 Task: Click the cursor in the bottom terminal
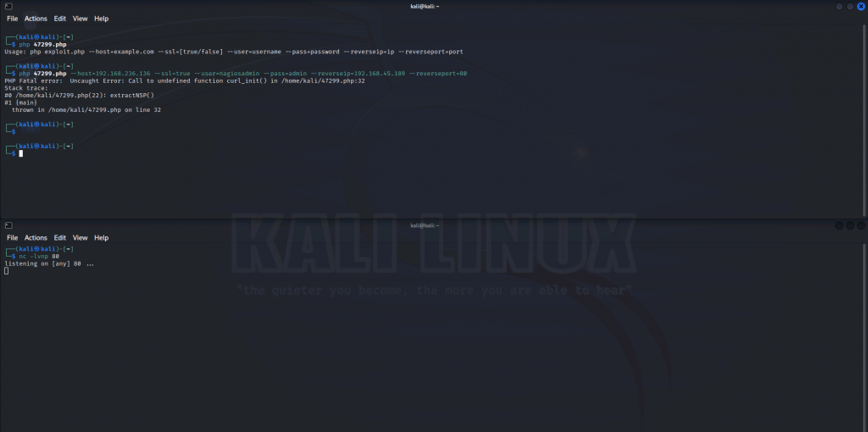click(x=7, y=271)
